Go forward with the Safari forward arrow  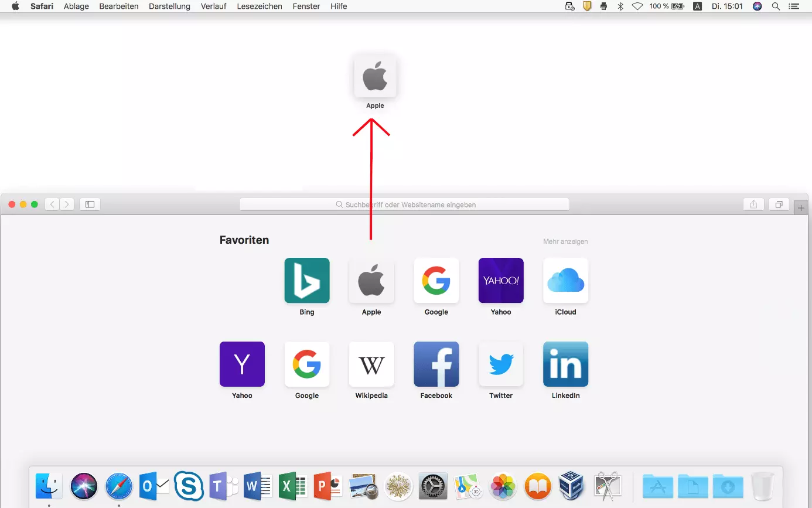pos(67,204)
